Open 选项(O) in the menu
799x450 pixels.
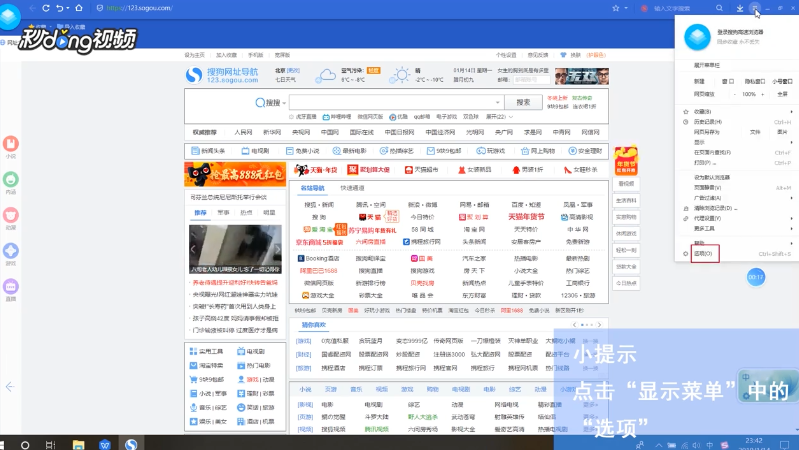[705, 253]
